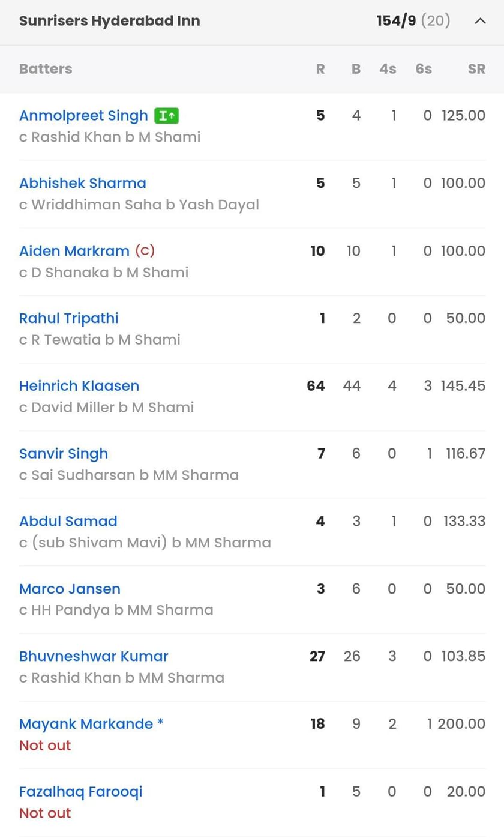Select the Batters column header
This screenshot has height=838, width=504.
tap(45, 68)
